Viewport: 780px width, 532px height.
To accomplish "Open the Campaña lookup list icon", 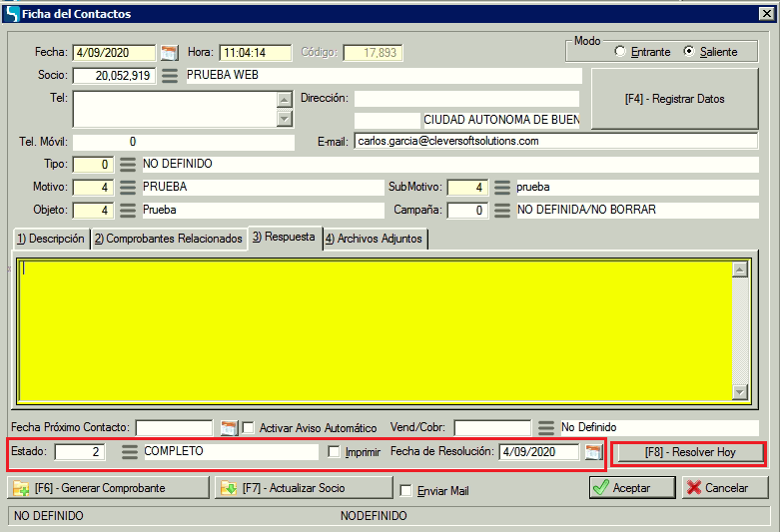I will [x=502, y=211].
